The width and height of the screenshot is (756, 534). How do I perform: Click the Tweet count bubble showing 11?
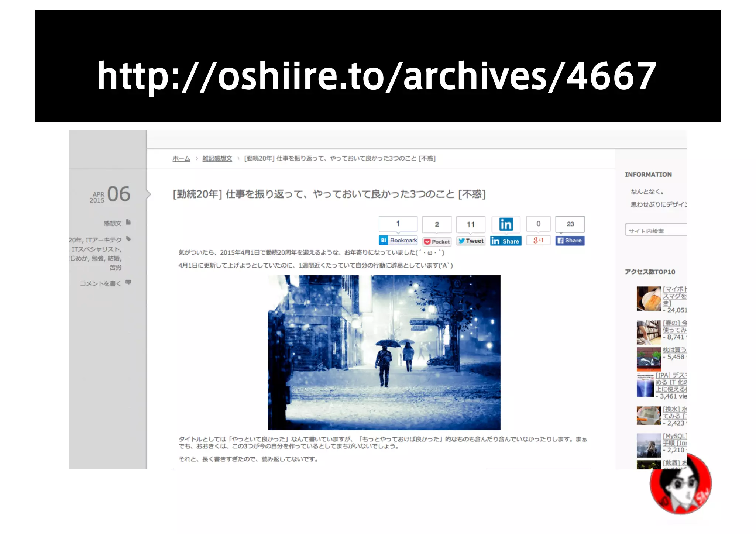(x=471, y=224)
